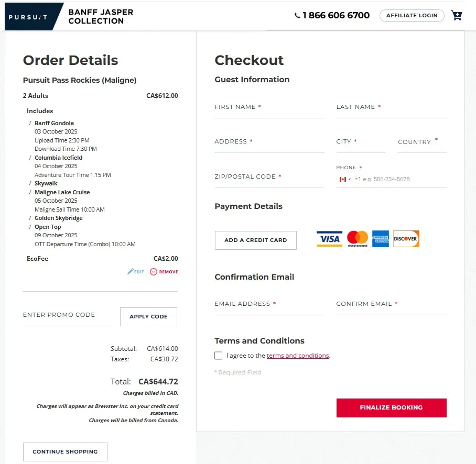Open the terms and conditions link
The width and height of the screenshot is (476, 464).
298,356
